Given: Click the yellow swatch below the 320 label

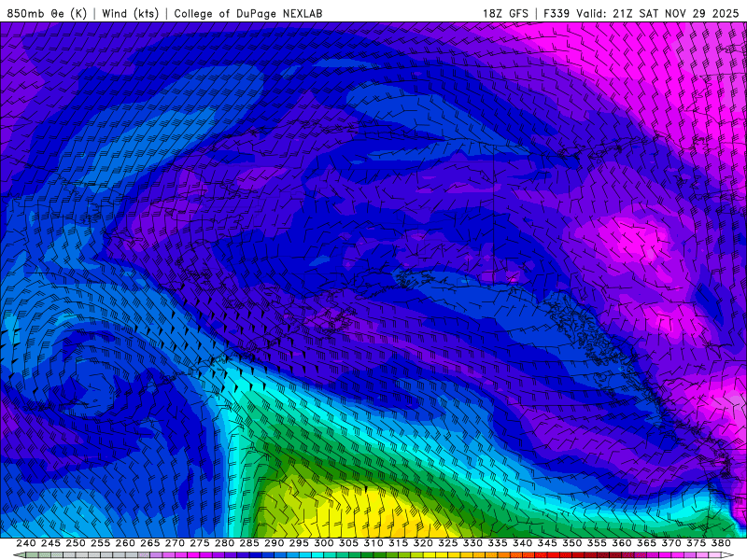Looking at the screenshot, I should point(430,555).
